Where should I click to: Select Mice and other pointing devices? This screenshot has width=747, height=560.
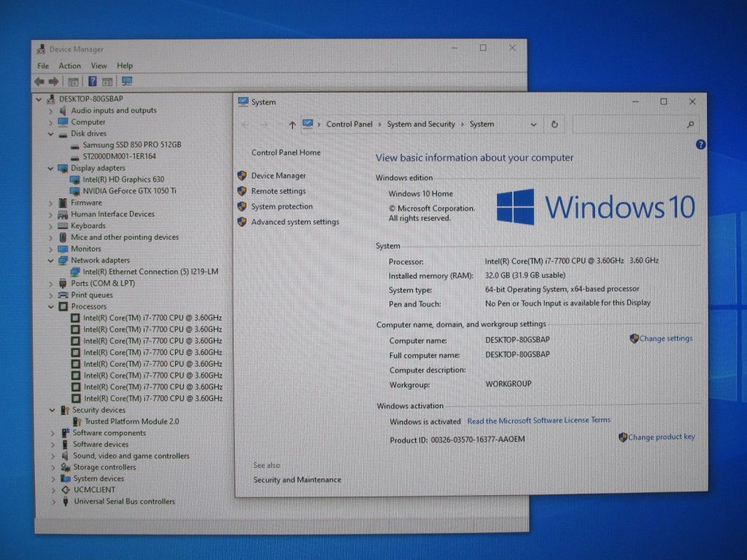[125, 237]
